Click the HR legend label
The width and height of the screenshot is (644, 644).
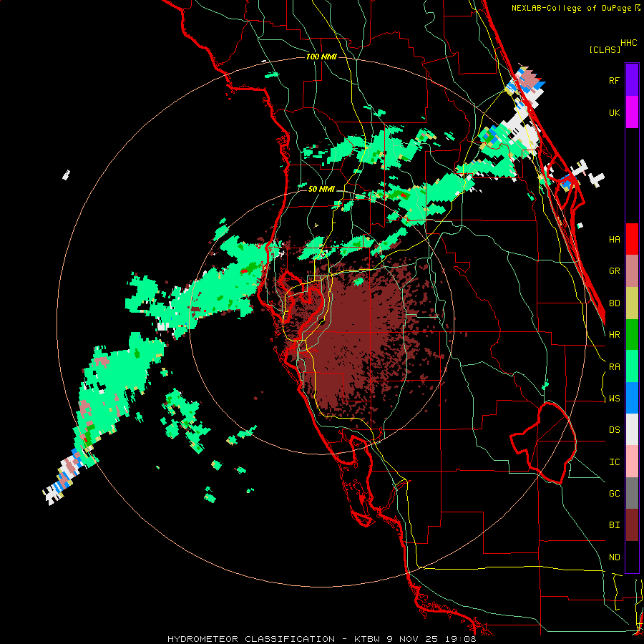pyautogui.click(x=614, y=335)
